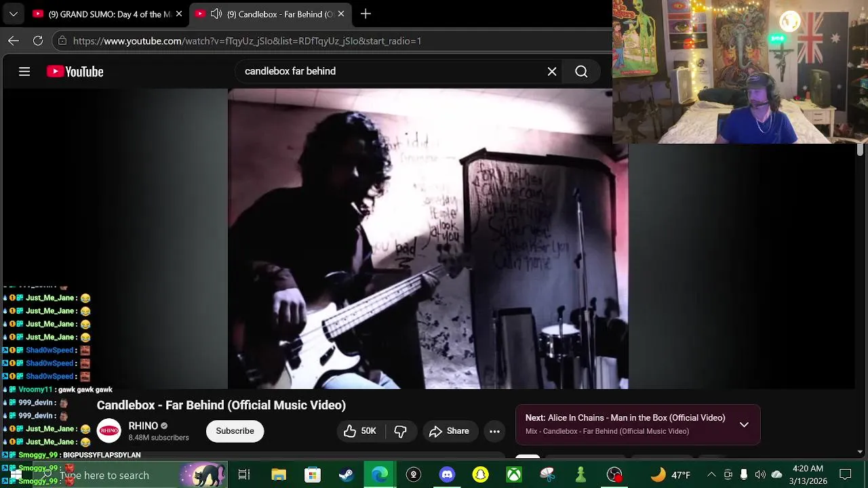The width and height of the screenshot is (868, 488).
Task: Click Microsoft Edge taskbar icon
Action: click(x=380, y=475)
